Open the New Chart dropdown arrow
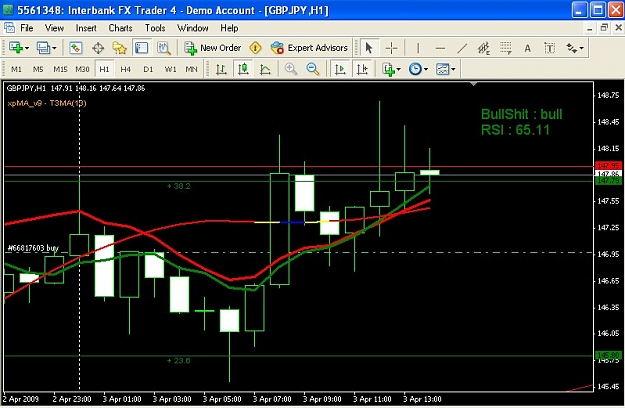This screenshot has height=408, width=625. click(27, 48)
